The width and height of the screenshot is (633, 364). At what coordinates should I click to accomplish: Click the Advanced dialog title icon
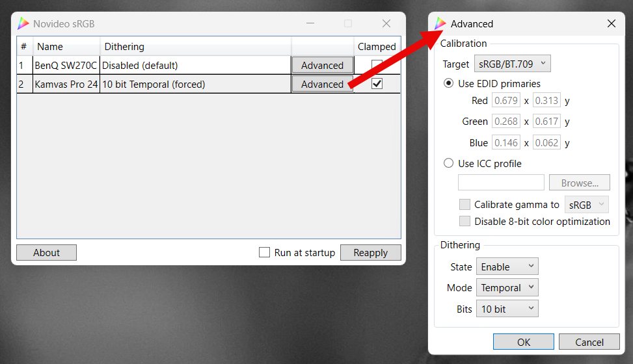coord(440,24)
